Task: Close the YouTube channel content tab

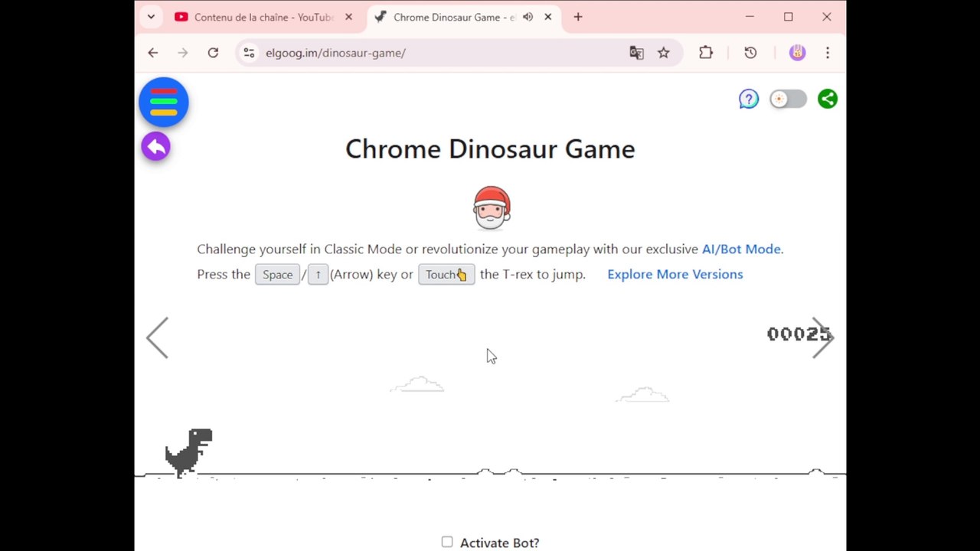Action: click(x=348, y=17)
